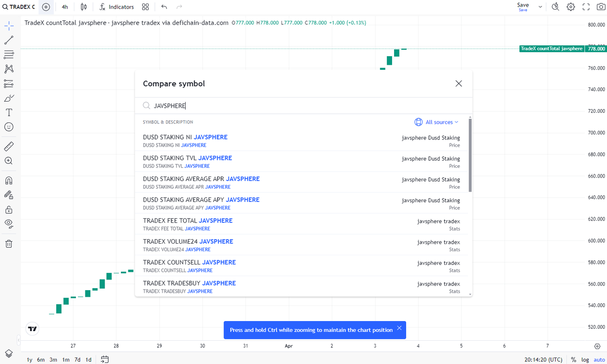Screen dimensions: 607x364
Task: Save the chart layout
Action: click(523, 7)
